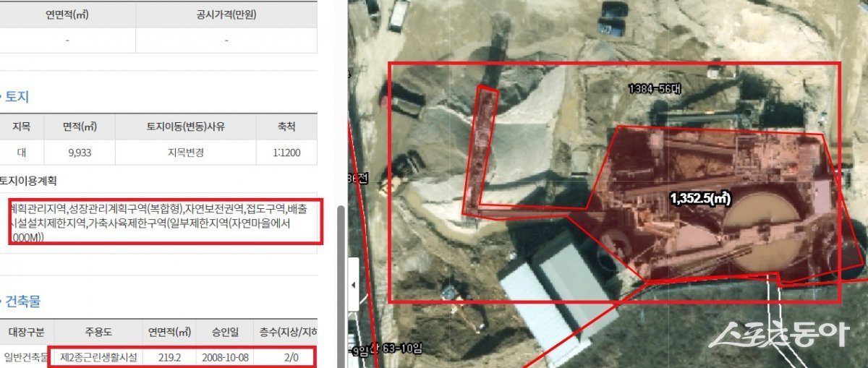Click the 축척 column header

[286, 127]
